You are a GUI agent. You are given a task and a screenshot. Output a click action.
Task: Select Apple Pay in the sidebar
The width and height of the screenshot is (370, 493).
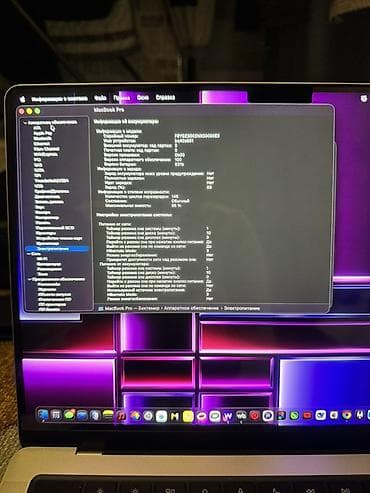tap(43, 133)
